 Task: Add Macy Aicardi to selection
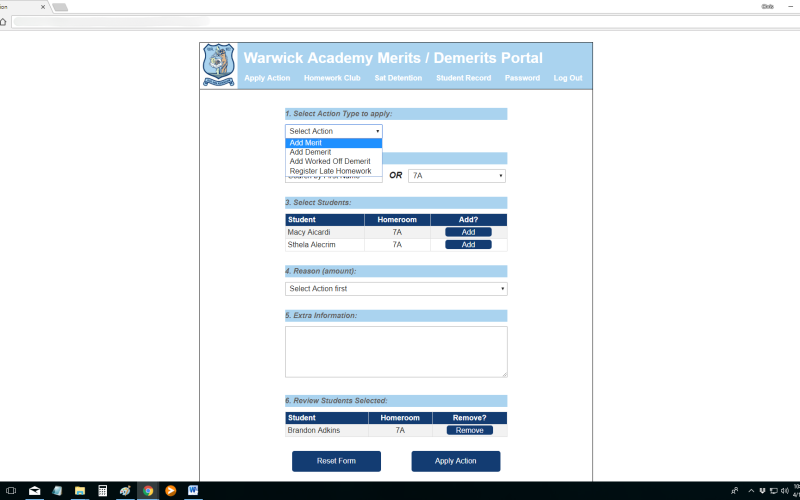[x=468, y=232]
